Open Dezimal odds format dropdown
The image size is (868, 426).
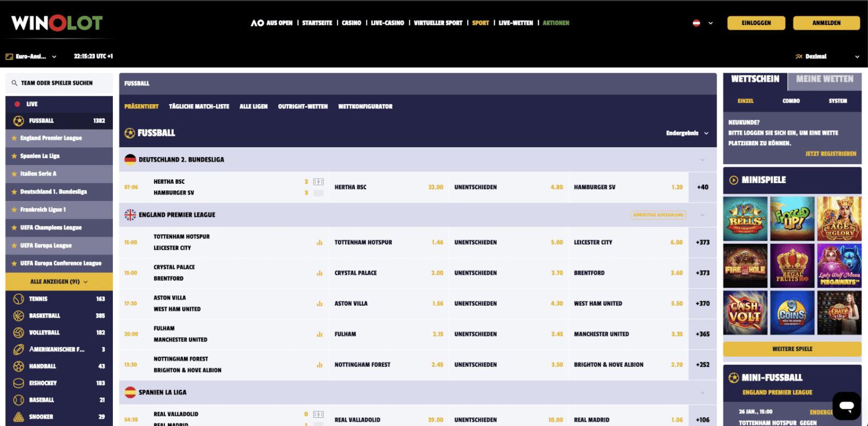827,56
